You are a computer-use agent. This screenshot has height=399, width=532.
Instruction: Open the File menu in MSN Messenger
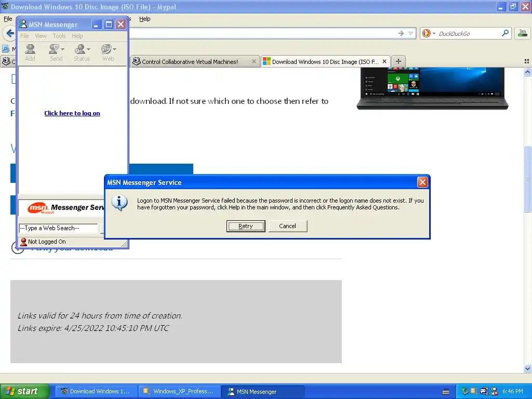24,36
